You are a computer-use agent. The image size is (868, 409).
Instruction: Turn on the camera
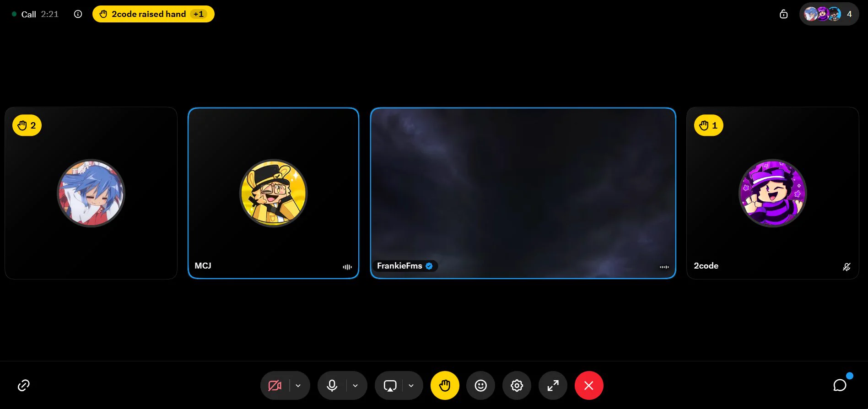pyautogui.click(x=275, y=386)
